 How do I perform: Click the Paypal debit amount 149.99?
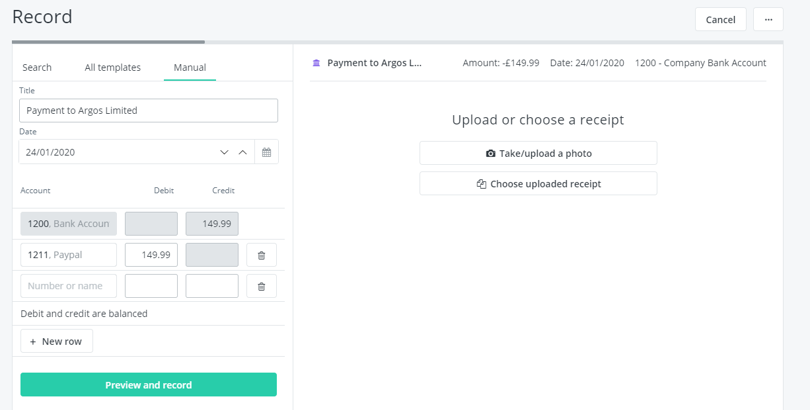[x=151, y=255]
